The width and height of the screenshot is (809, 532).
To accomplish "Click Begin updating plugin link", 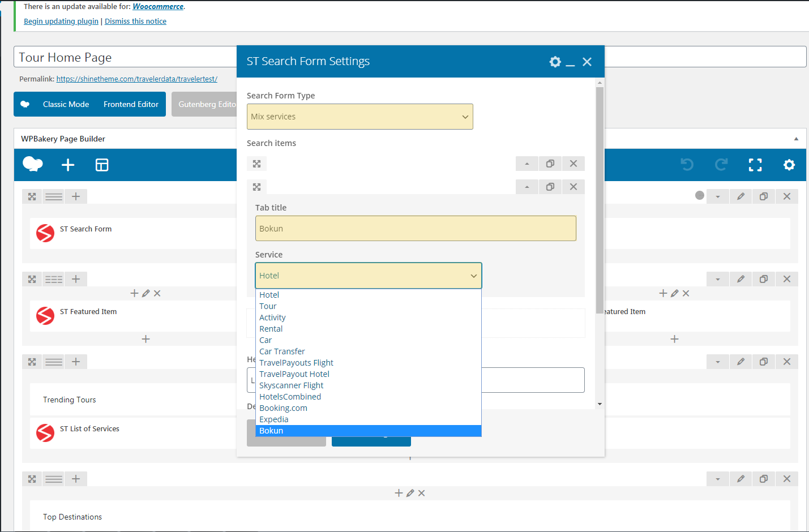I will [61, 22].
